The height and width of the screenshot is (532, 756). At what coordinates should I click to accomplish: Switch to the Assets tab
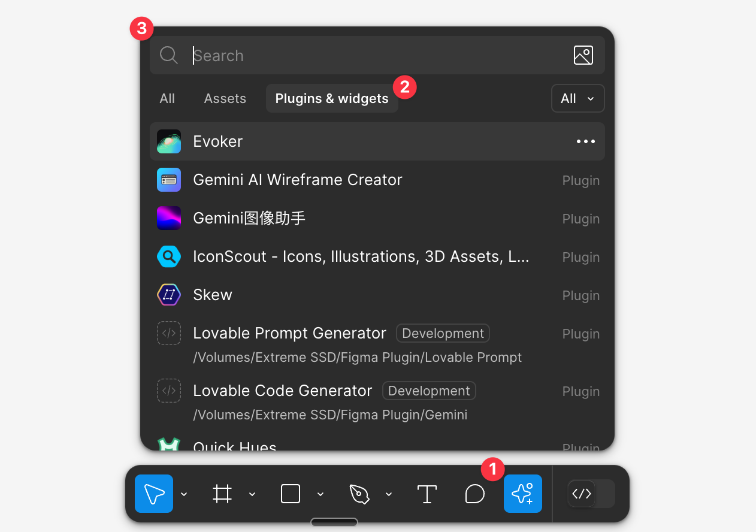[225, 98]
